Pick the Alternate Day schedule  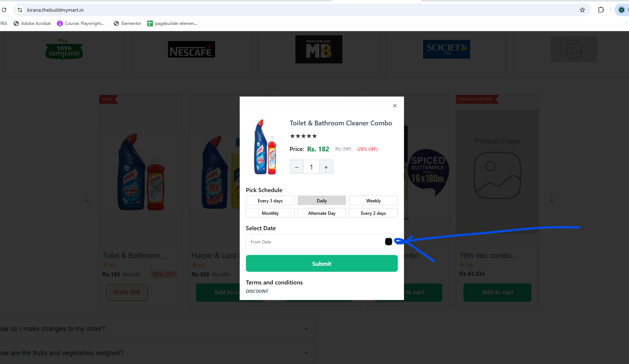(x=322, y=213)
